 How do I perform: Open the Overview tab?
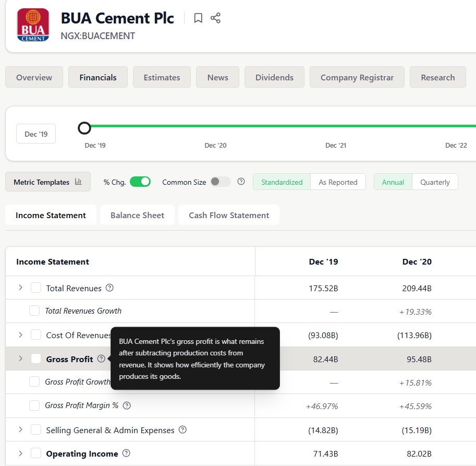coord(34,77)
